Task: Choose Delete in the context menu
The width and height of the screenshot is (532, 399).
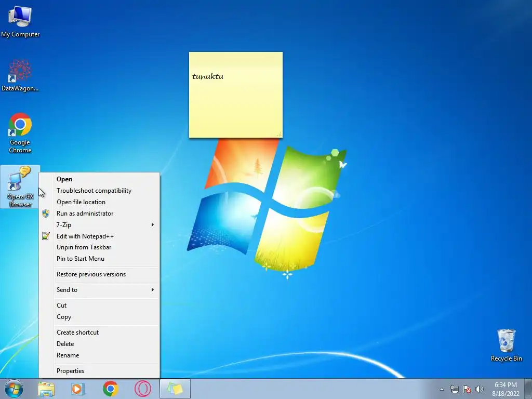Action: pyautogui.click(x=99, y=344)
